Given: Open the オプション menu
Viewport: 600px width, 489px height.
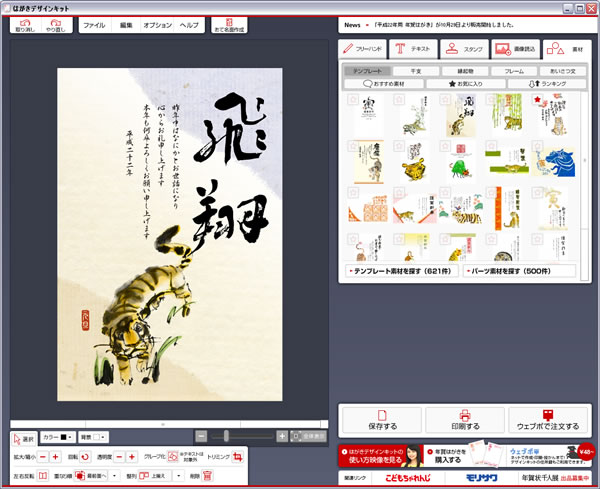Looking at the screenshot, I should 157,25.
